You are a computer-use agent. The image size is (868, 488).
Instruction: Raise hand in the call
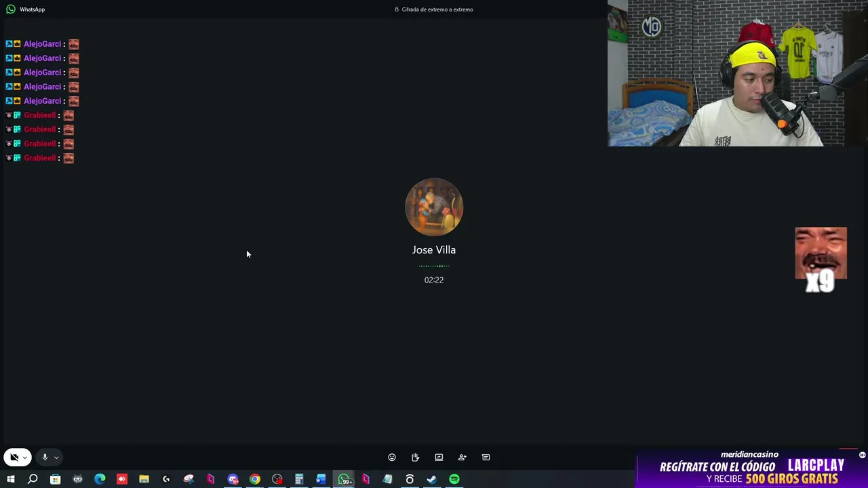(415, 457)
